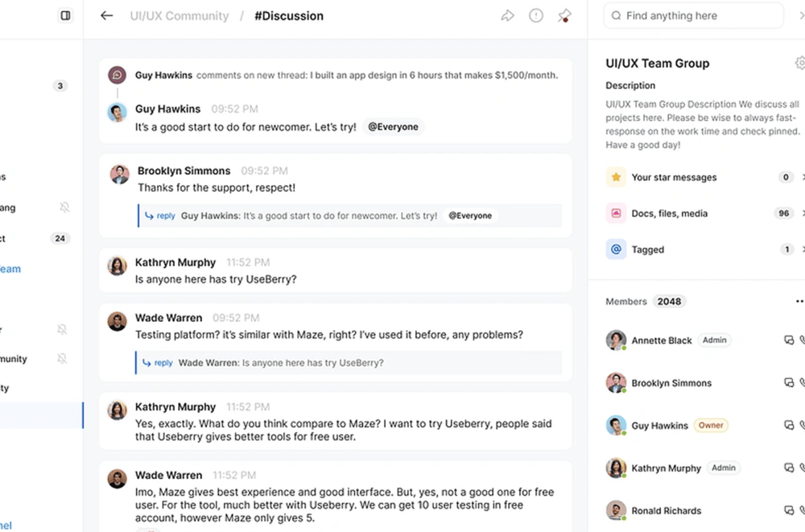Viewport: 805px width, 532px height.
Task: Message Brooklyn Simmons via chat icon
Action: 789,382
